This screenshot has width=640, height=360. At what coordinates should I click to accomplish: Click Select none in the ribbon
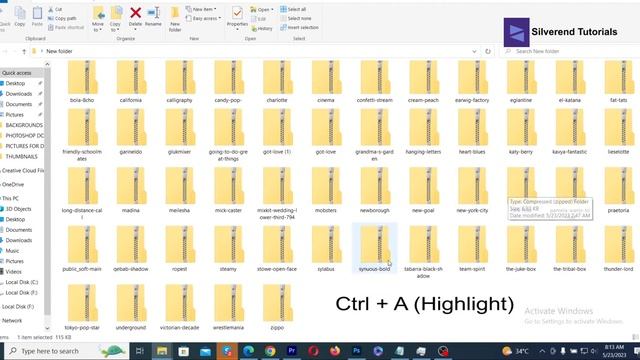click(296, 18)
